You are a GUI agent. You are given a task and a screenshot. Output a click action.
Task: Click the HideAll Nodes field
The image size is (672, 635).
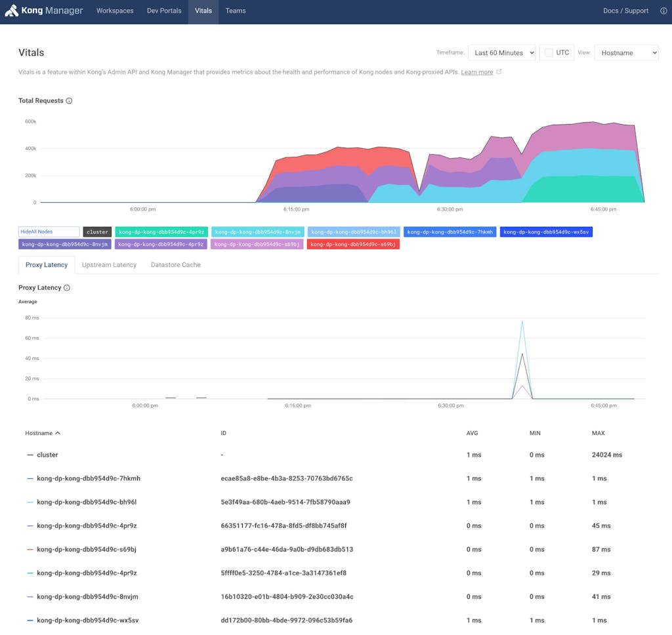pos(49,232)
